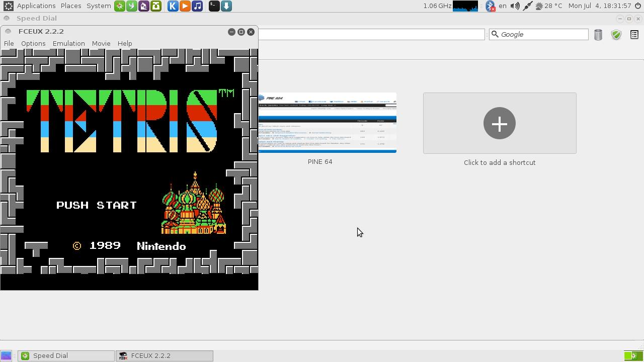Open the FCEUX Options menu
Screen dimensions: 644x362
(33, 44)
